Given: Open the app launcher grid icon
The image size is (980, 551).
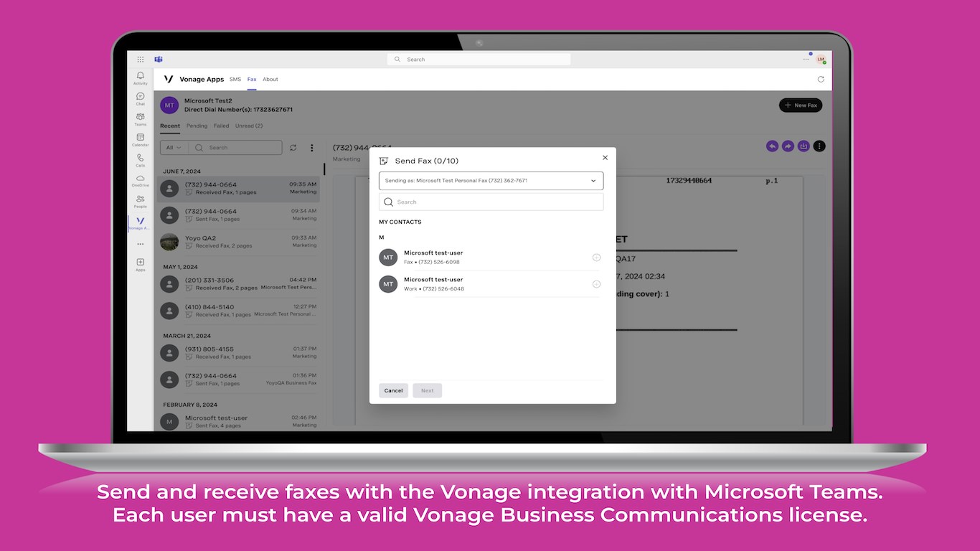Looking at the screenshot, I should coord(140,60).
